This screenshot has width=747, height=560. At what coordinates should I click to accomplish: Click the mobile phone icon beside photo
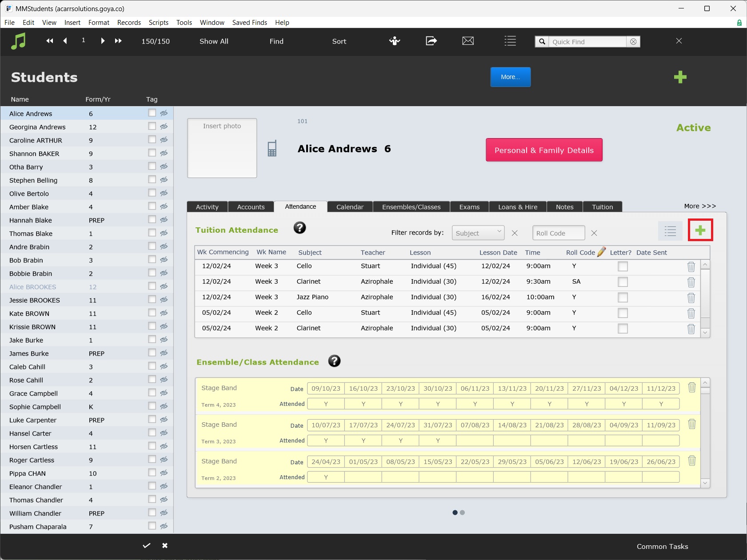pyautogui.click(x=272, y=148)
